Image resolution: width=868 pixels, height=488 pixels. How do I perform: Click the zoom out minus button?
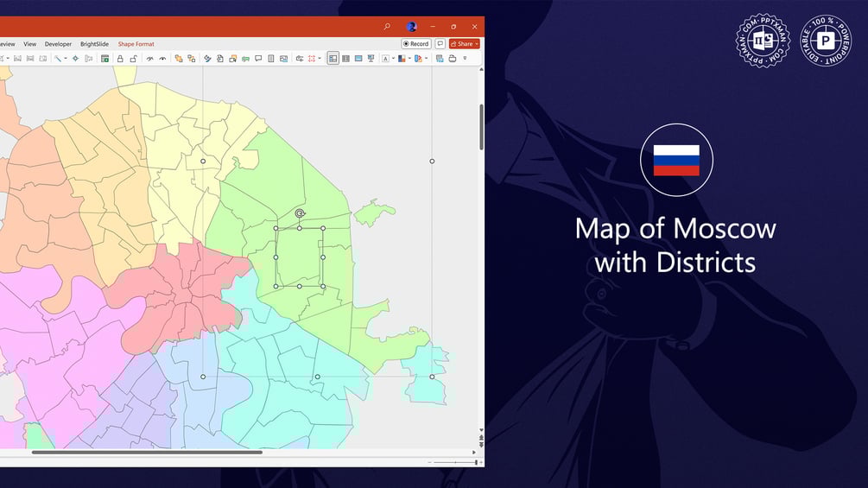[x=429, y=462]
